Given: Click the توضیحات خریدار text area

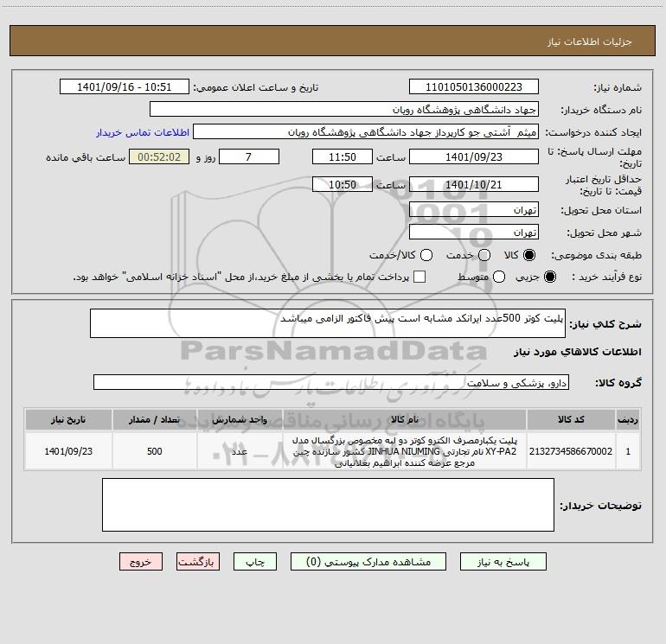Looking at the screenshot, I should 328,505.
